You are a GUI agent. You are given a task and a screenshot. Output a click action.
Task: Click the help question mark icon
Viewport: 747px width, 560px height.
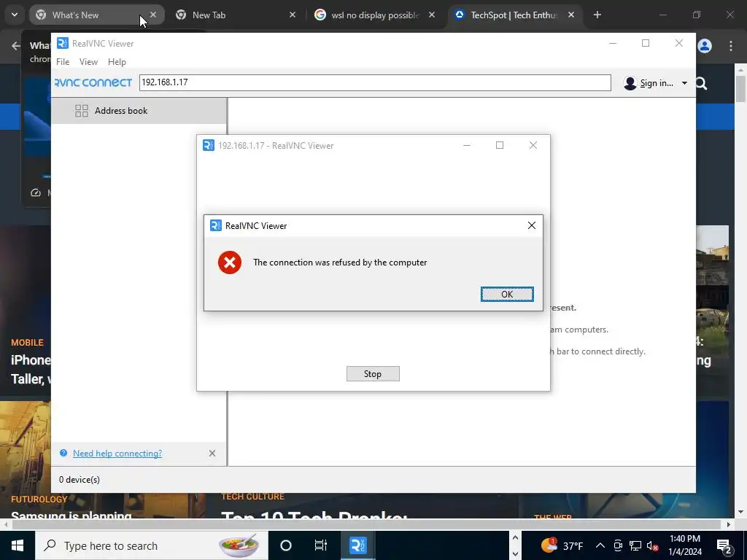click(x=63, y=453)
